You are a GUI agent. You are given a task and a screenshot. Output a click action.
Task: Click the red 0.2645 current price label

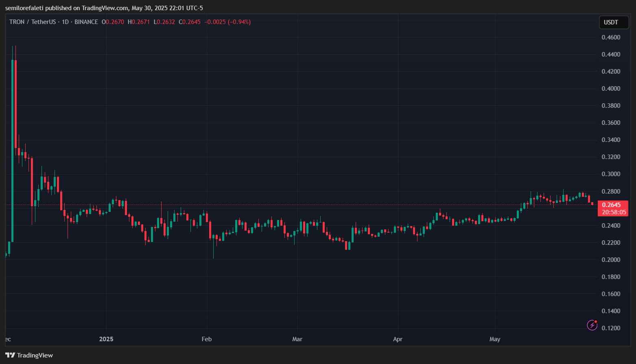tap(611, 205)
